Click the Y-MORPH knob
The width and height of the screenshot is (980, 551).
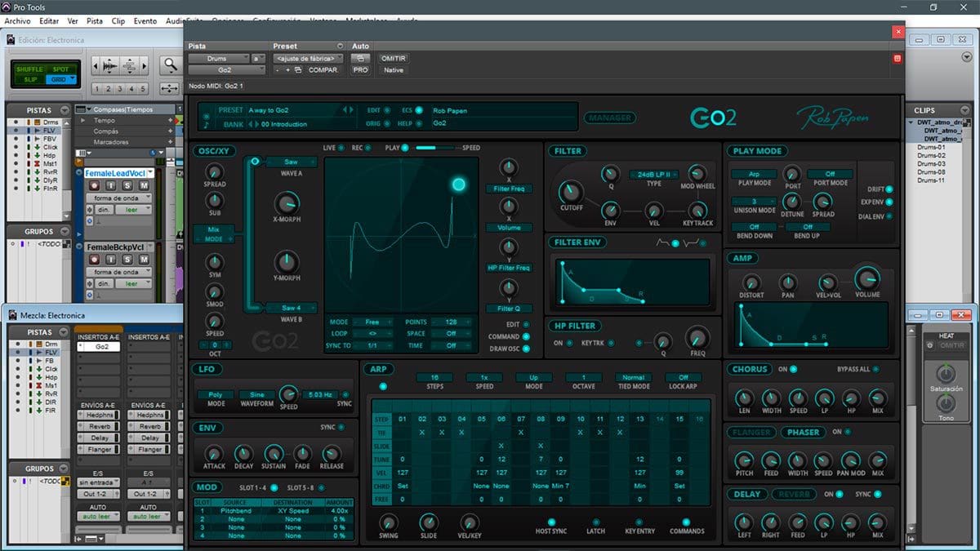286,262
